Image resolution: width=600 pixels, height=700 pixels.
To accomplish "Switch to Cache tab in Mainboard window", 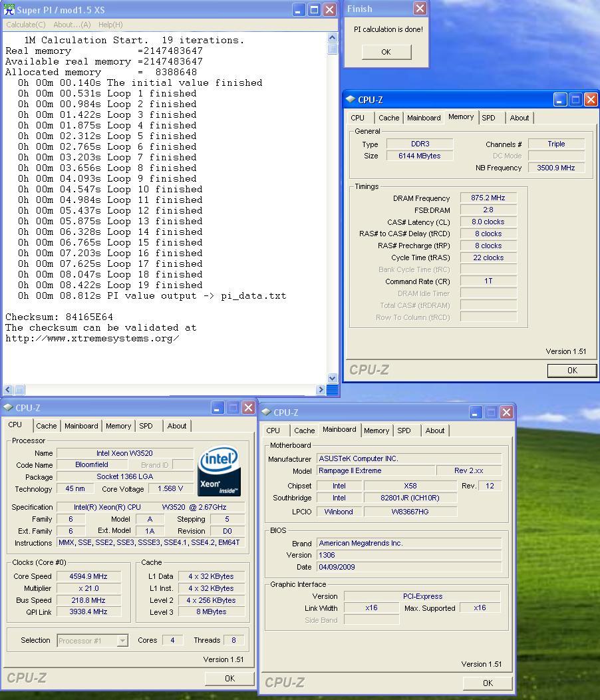I will (305, 431).
